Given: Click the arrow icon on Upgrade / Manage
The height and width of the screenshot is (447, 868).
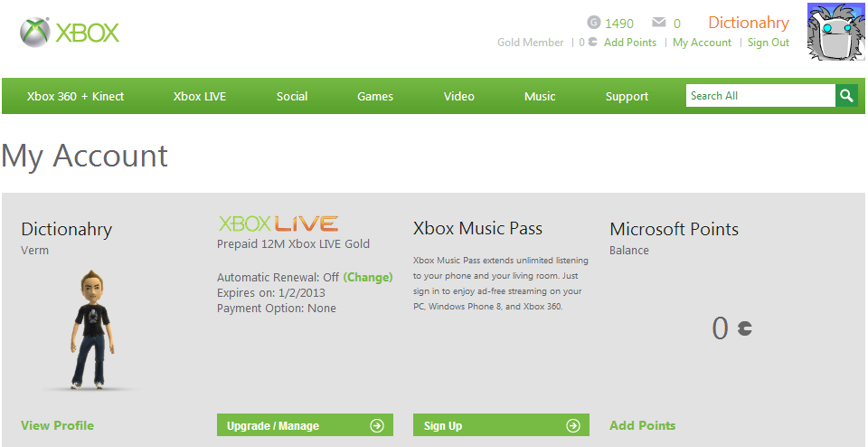Looking at the screenshot, I should click(x=377, y=426).
